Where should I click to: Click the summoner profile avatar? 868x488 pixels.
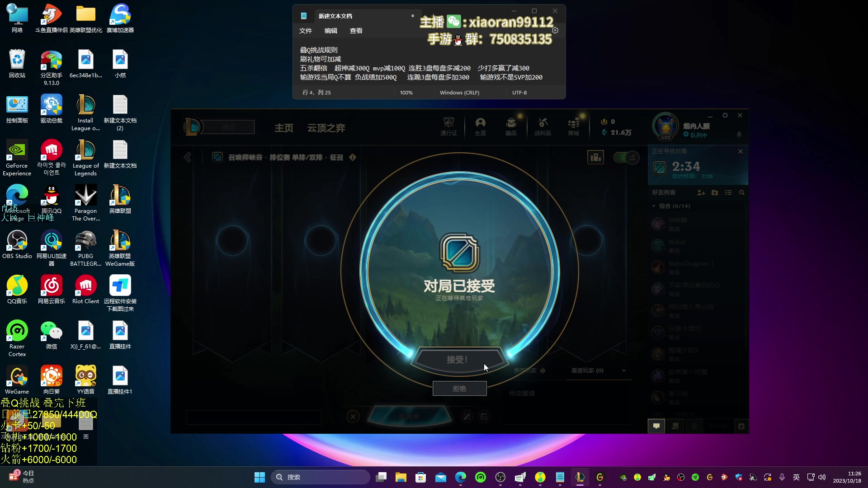coord(665,126)
